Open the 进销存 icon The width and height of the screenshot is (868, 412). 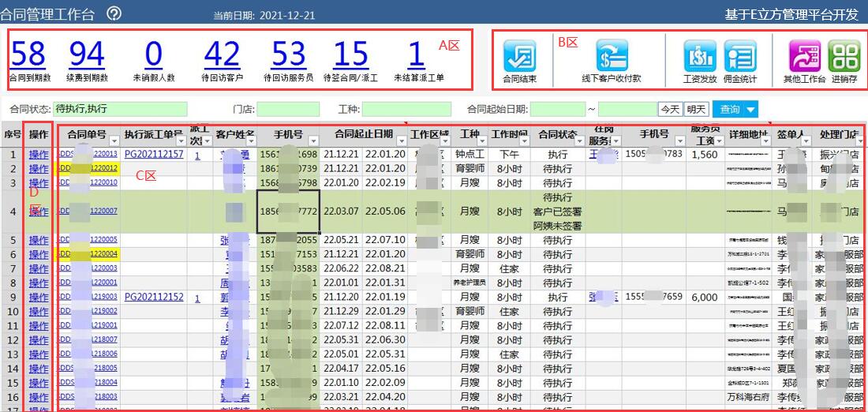(x=844, y=56)
